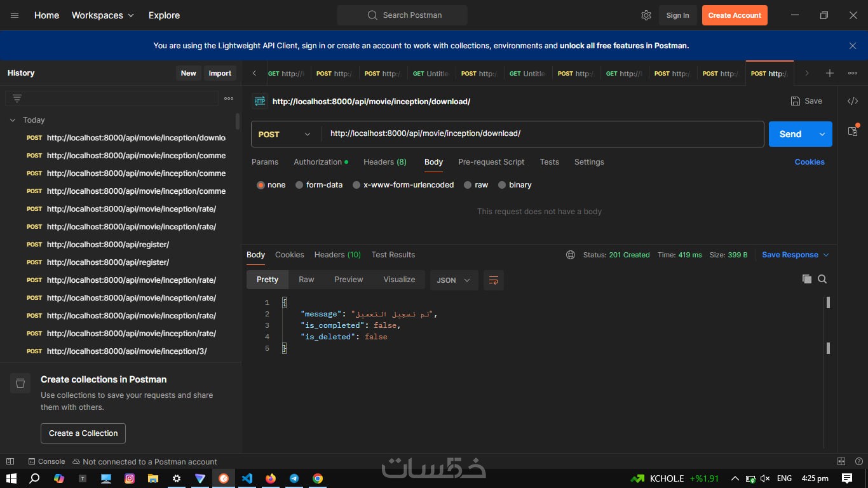Screen dimensions: 868x488
Task: Search within the response body
Action: tap(822, 279)
